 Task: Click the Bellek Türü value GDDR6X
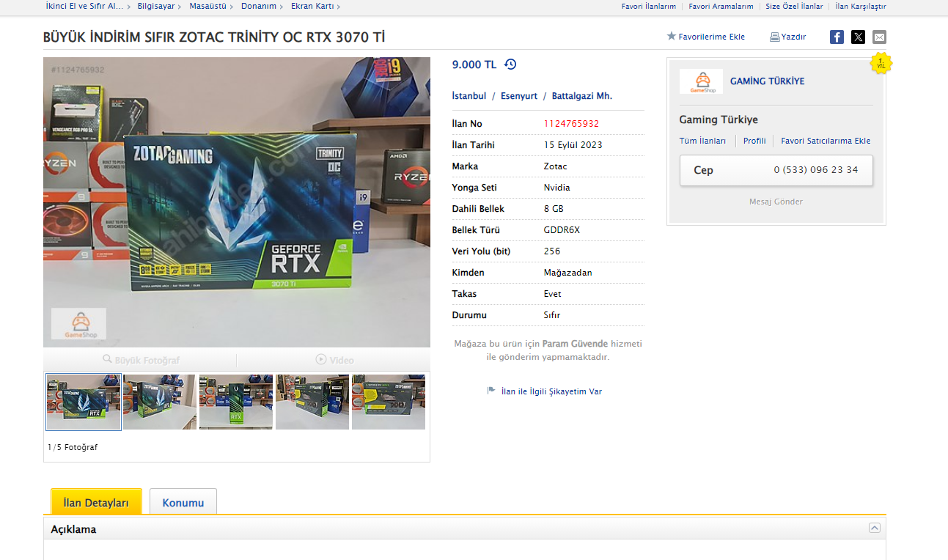[x=562, y=230]
